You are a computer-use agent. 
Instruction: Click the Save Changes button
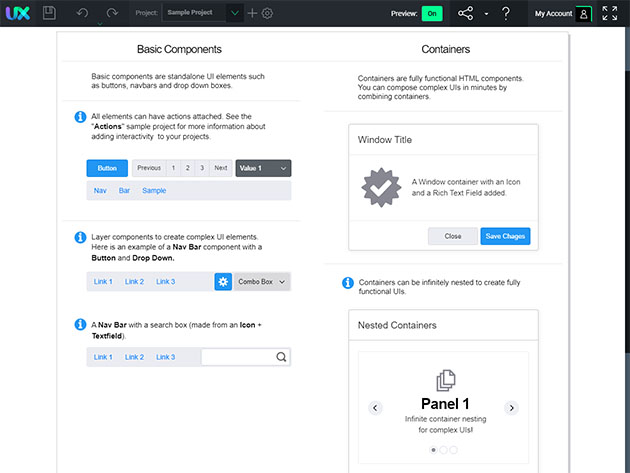tap(505, 236)
